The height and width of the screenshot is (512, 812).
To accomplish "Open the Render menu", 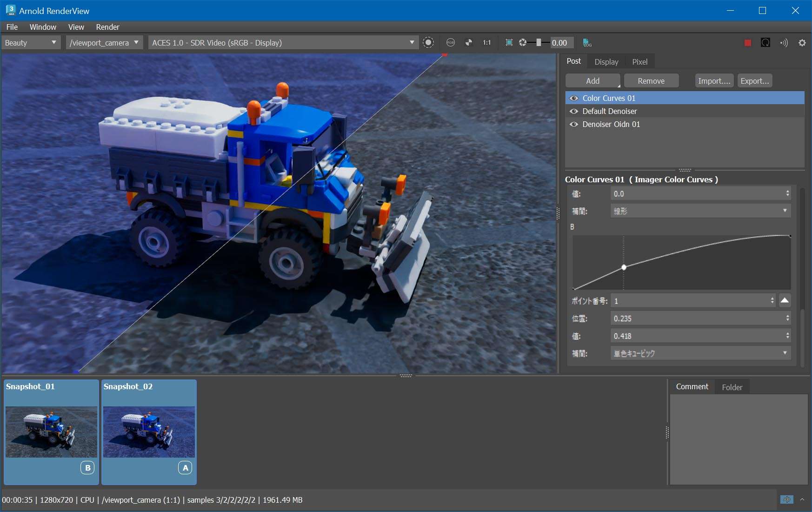I will [x=107, y=27].
